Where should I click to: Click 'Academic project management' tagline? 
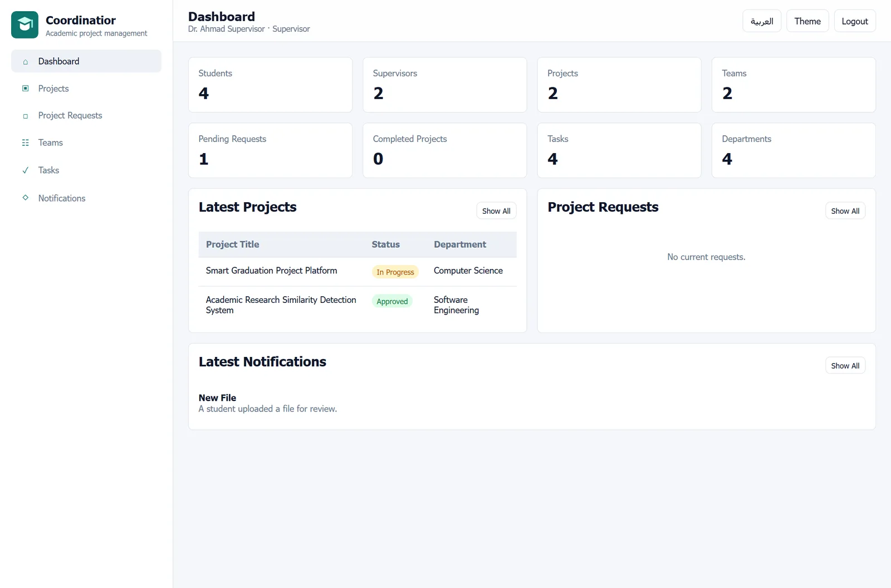click(96, 33)
